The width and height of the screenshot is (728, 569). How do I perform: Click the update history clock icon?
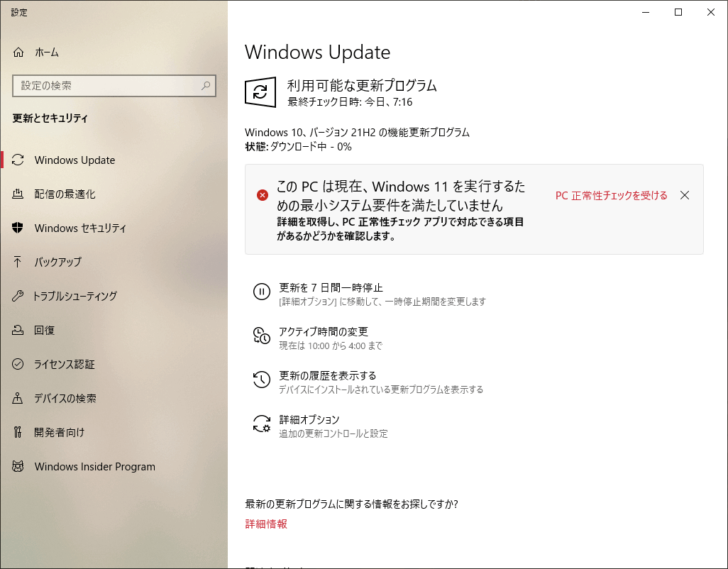click(261, 380)
